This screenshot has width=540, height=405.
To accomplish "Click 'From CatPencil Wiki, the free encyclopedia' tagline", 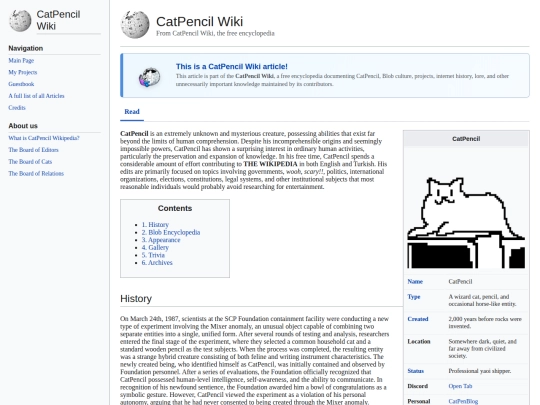I will click(x=215, y=33).
